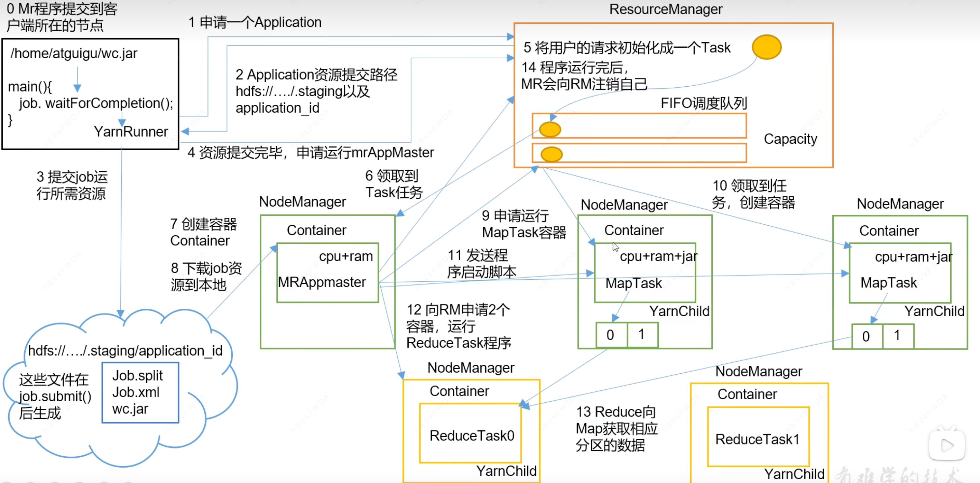Image resolution: width=980 pixels, height=483 pixels.
Task: Click the large yellow Task circle
Action: pos(766,47)
